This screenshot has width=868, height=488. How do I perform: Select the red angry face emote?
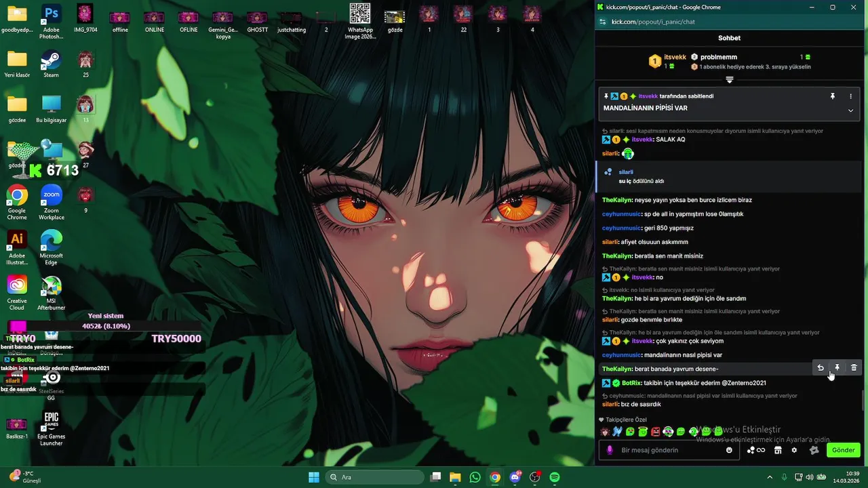[x=656, y=432]
